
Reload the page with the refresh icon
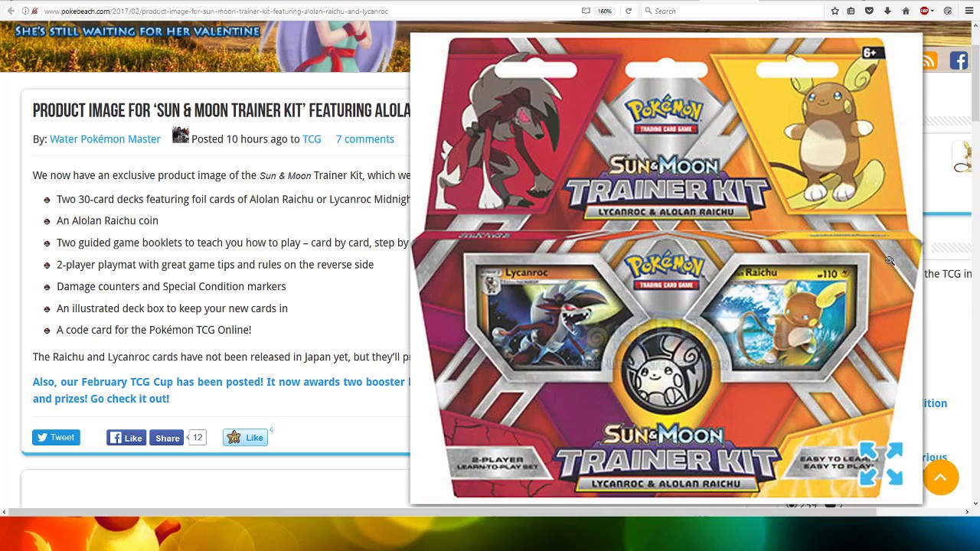click(x=629, y=11)
